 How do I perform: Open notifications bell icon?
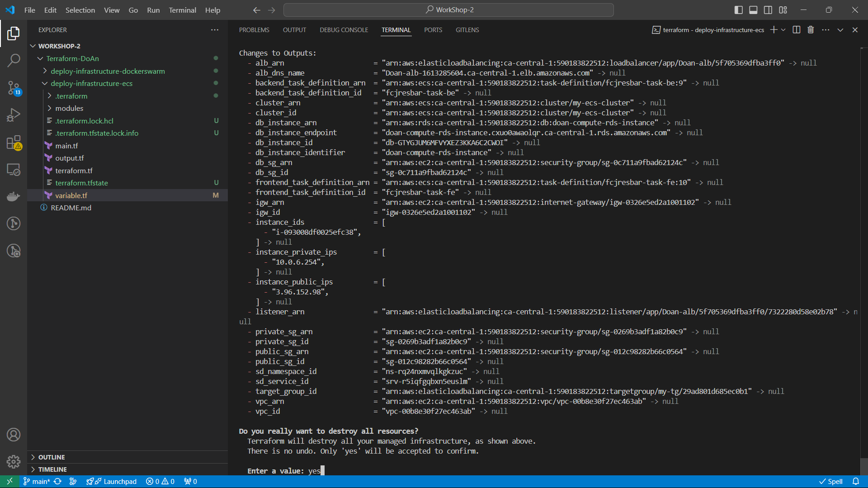click(x=856, y=482)
